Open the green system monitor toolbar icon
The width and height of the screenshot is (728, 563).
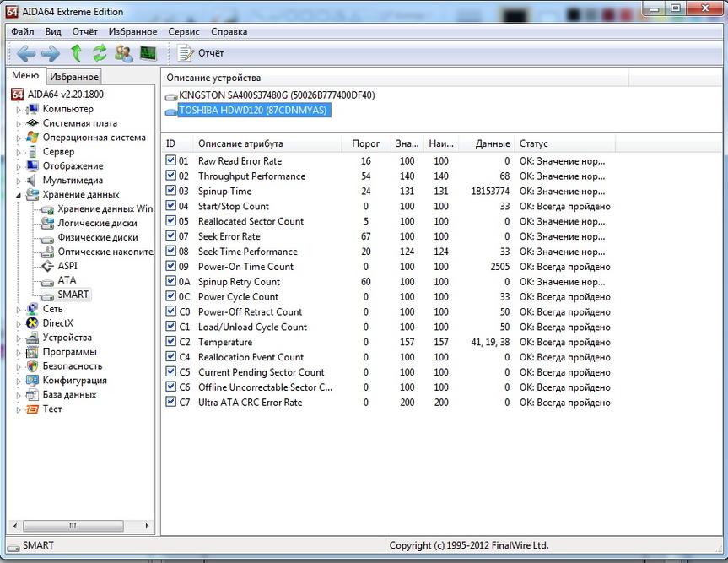148,53
